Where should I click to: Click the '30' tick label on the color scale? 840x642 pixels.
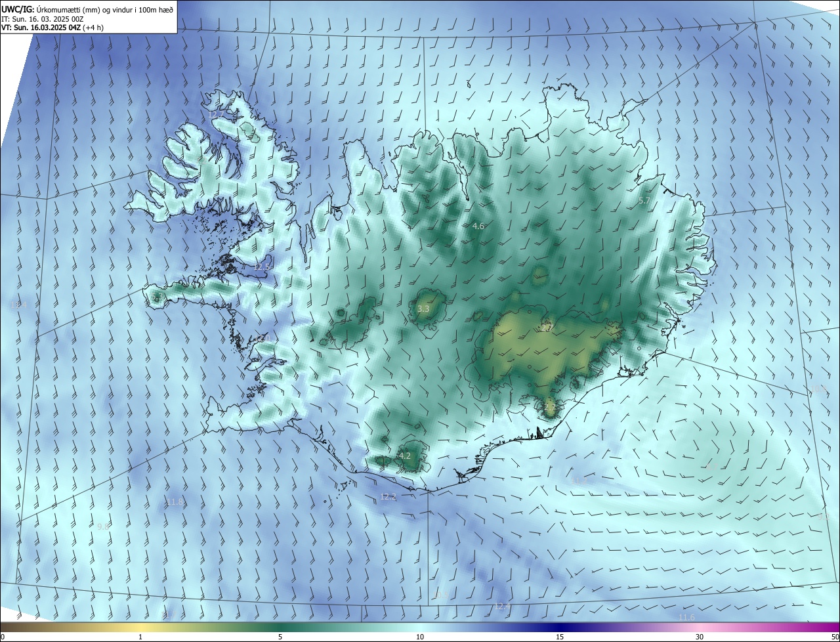click(700, 637)
